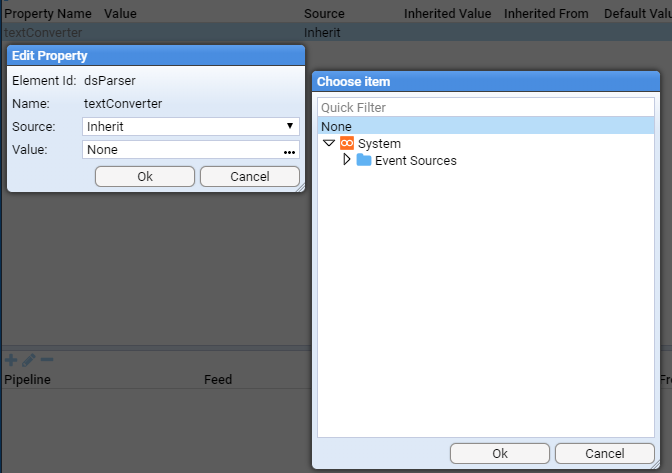Image resolution: width=672 pixels, height=473 pixels.
Task: Click the orange System root icon
Action: (347, 144)
